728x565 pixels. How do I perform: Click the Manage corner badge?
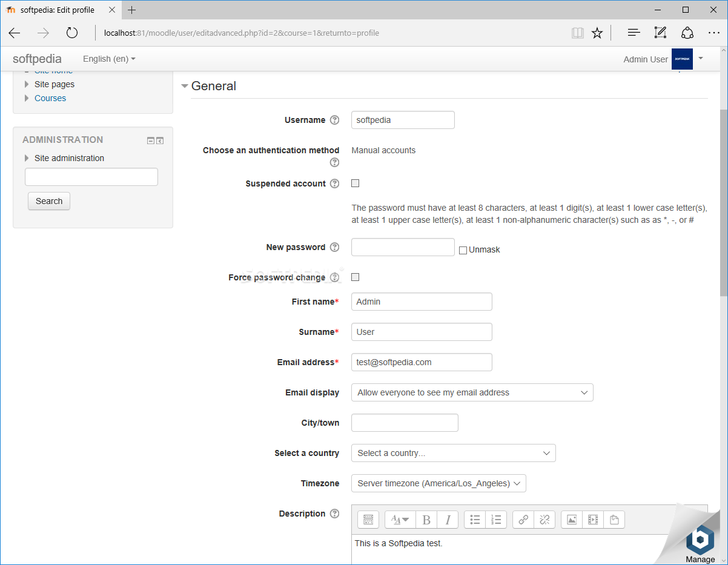click(x=701, y=543)
